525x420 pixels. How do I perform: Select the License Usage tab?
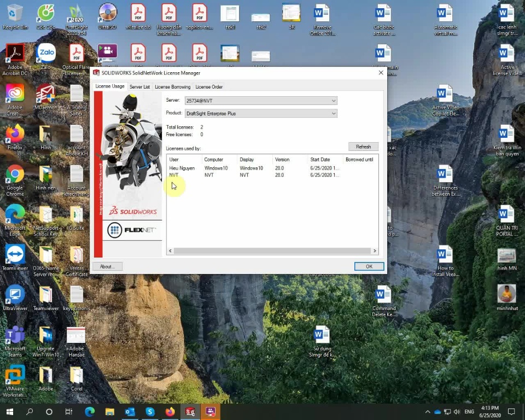coord(110,86)
